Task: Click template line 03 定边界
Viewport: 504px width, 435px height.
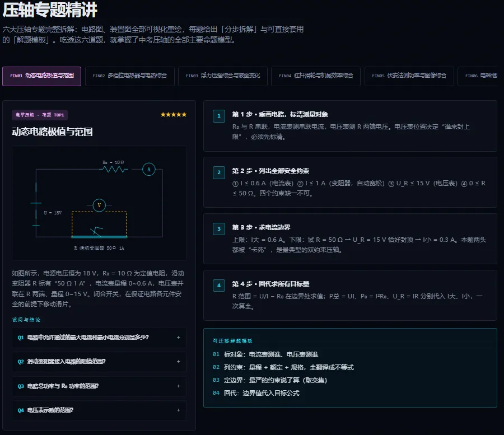Action: (270, 380)
